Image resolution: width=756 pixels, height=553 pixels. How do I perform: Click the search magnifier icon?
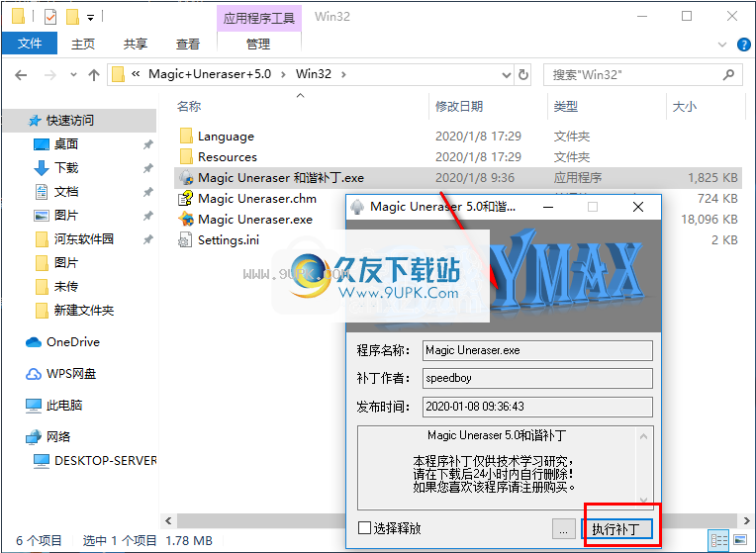click(x=728, y=75)
